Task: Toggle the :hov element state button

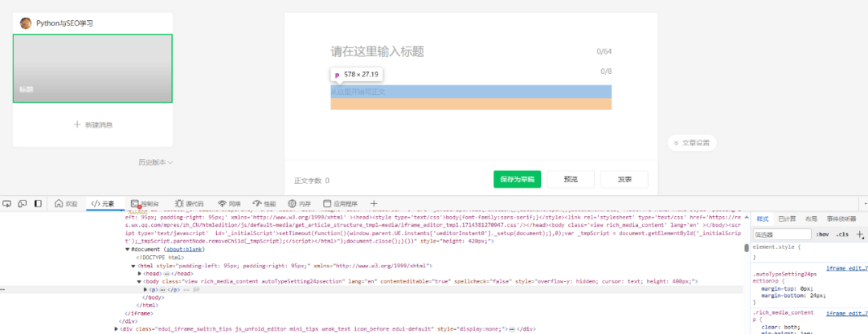Action: pos(822,234)
